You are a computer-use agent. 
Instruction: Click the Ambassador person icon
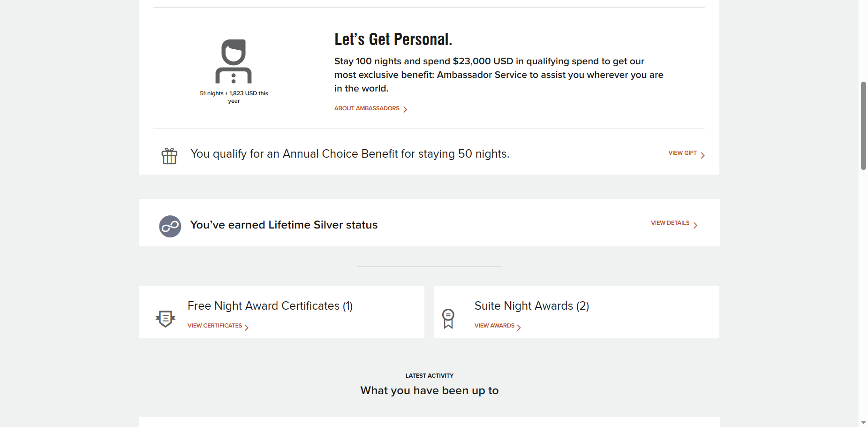(x=234, y=61)
